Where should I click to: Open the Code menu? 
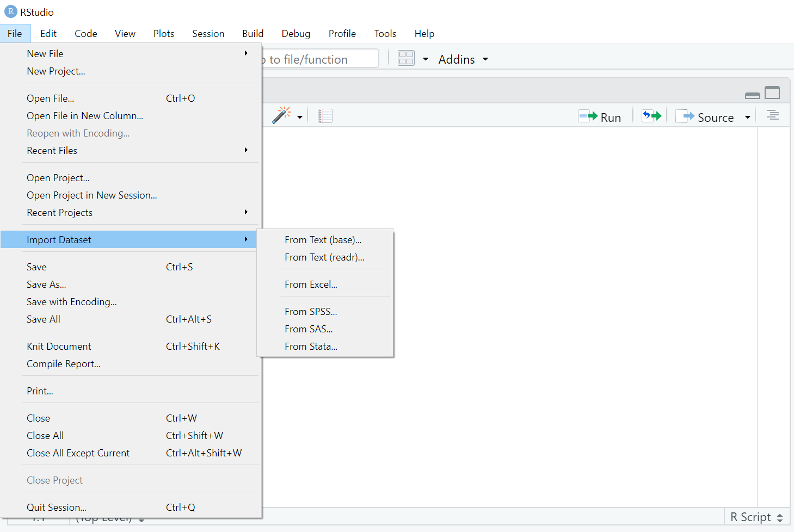point(86,33)
